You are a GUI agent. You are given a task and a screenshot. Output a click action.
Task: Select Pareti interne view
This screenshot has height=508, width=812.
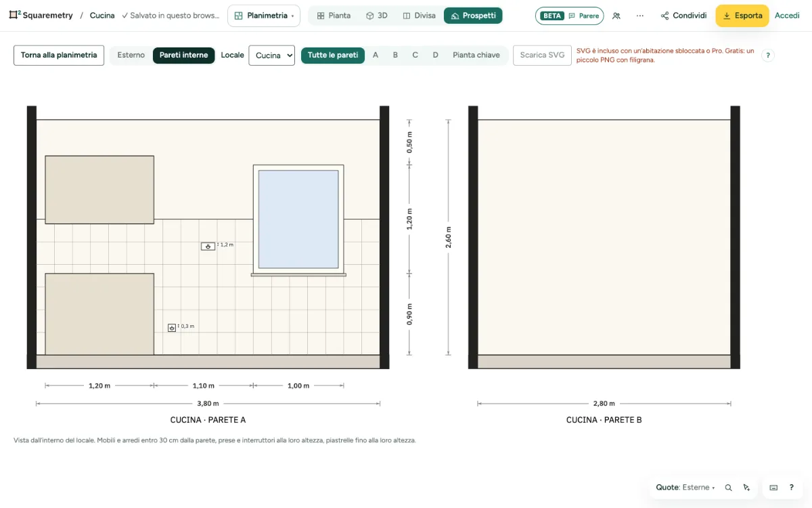[184, 56]
